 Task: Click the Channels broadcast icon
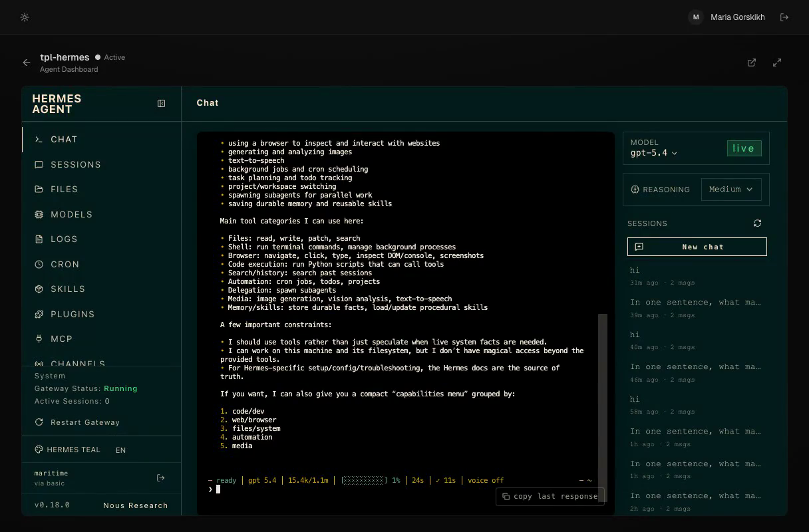[x=39, y=363]
